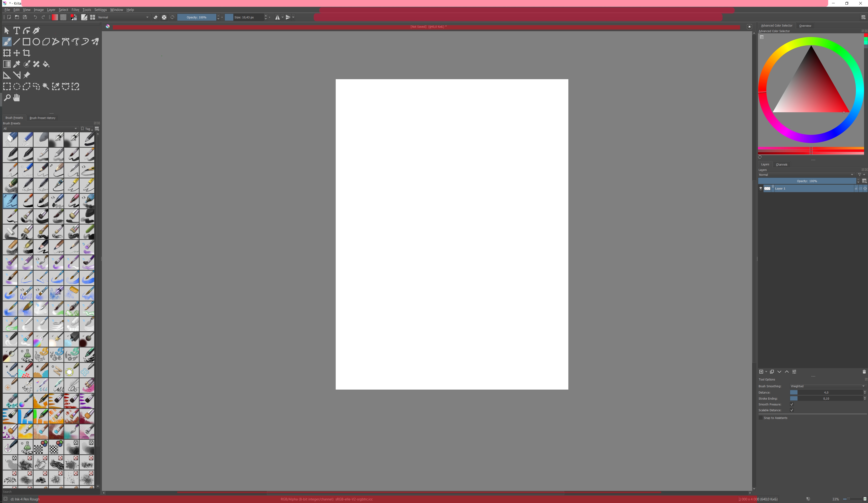Screen dimensions: 868x503
Task: Choose the Fill bucket tool
Action: pos(46,64)
